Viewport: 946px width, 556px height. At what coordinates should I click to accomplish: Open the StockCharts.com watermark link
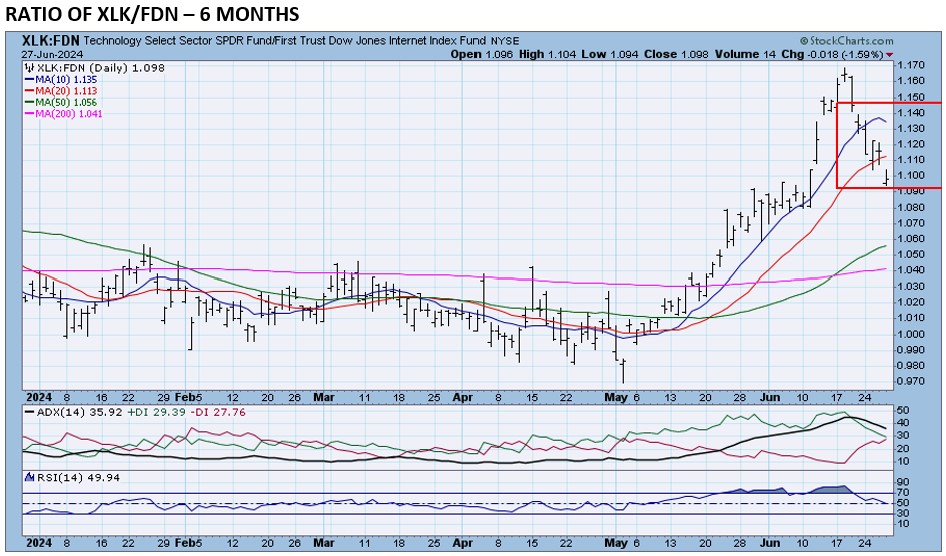click(x=846, y=41)
